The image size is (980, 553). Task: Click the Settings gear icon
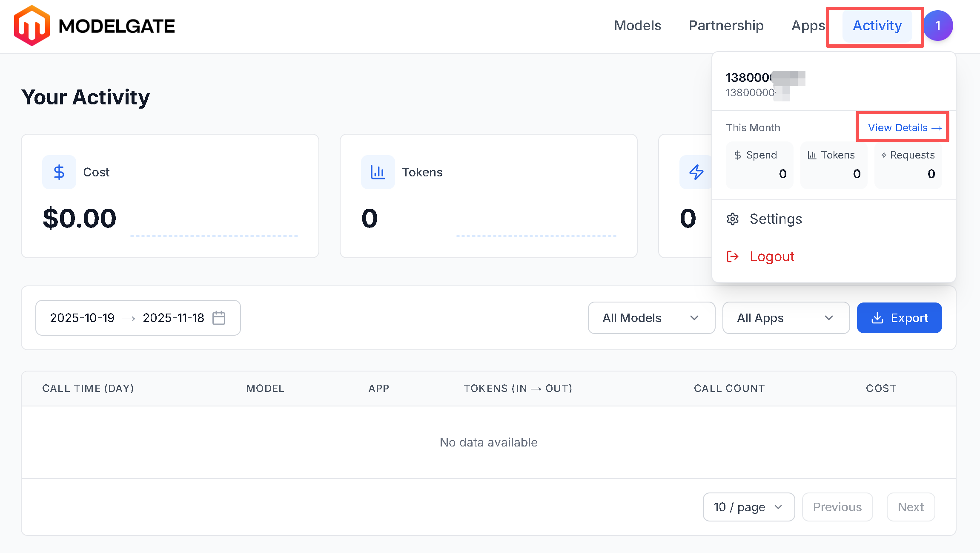(733, 219)
